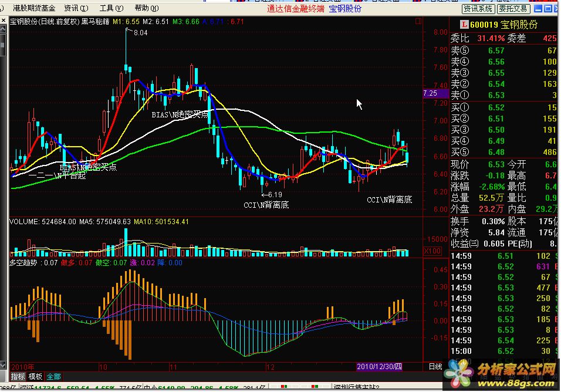The width and height of the screenshot is (561, 392).
Task: Click the 总量 52.5万 value
Action: 492,198
